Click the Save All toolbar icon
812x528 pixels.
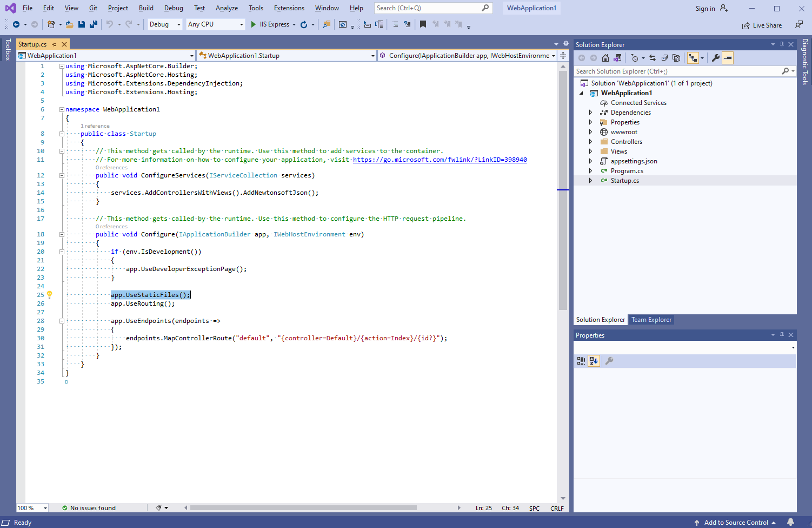pos(94,24)
